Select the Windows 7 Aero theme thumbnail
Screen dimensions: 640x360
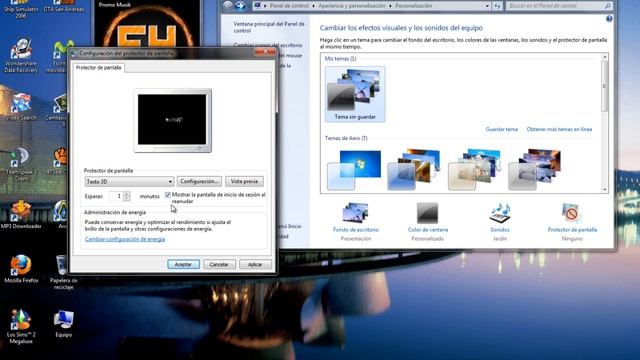[x=354, y=170]
